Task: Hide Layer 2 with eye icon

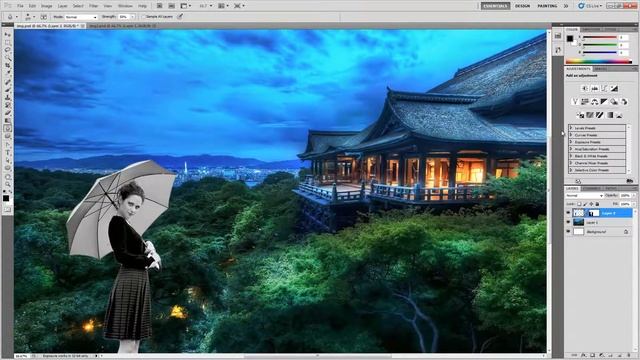Action: 569,213
